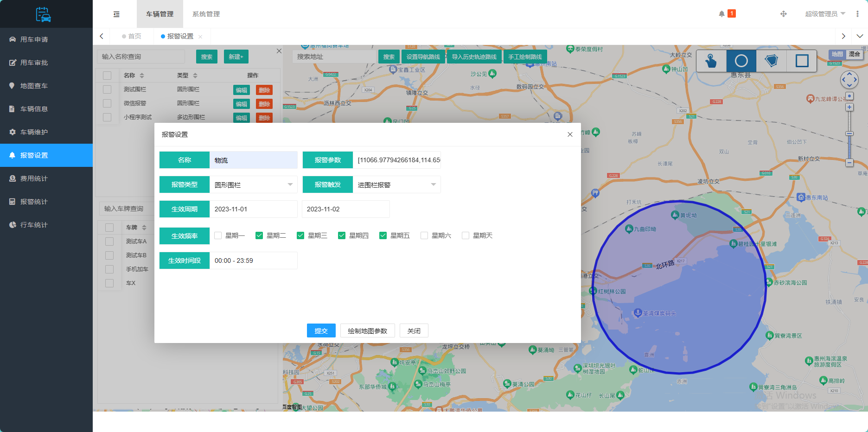Viewport: 868px width, 432px height.
Task: Click 设置导航路线 button
Action: [423, 57]
